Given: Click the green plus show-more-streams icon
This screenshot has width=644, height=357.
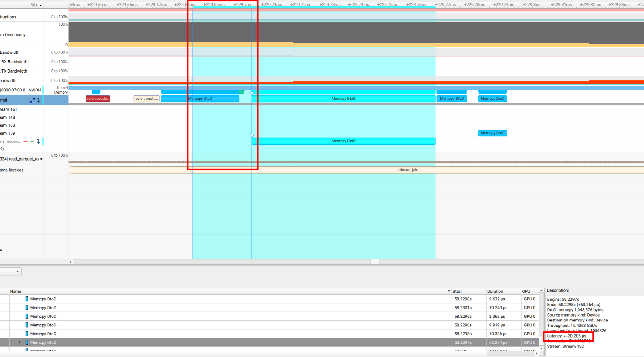Looking at the screenshot, I should coord(32,141).
